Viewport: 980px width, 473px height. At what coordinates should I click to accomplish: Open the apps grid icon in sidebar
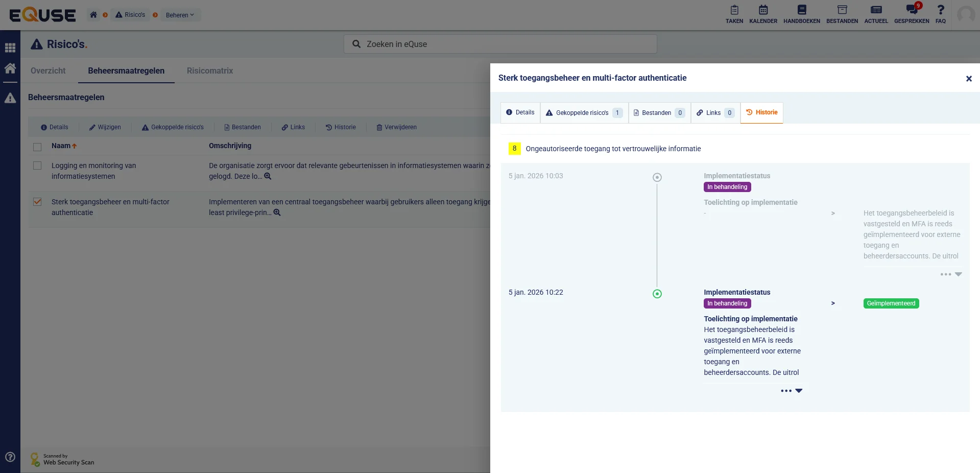coord(10,48)
